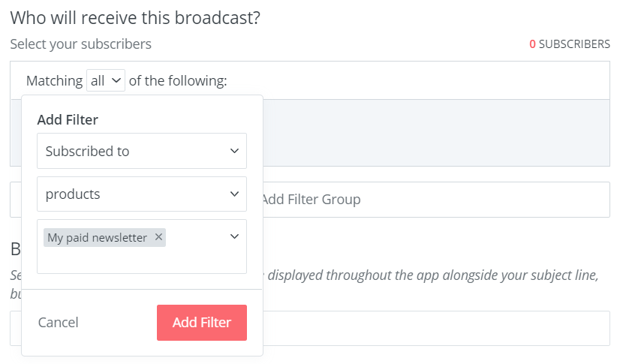Click the 'Who will receive this broadcast?' heading

135,18
